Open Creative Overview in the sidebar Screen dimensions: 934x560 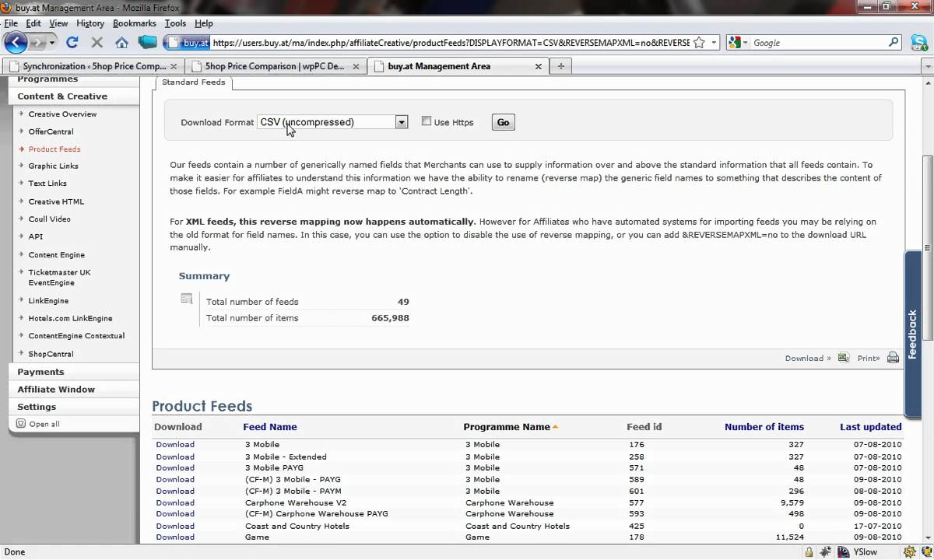pos(62,114)
